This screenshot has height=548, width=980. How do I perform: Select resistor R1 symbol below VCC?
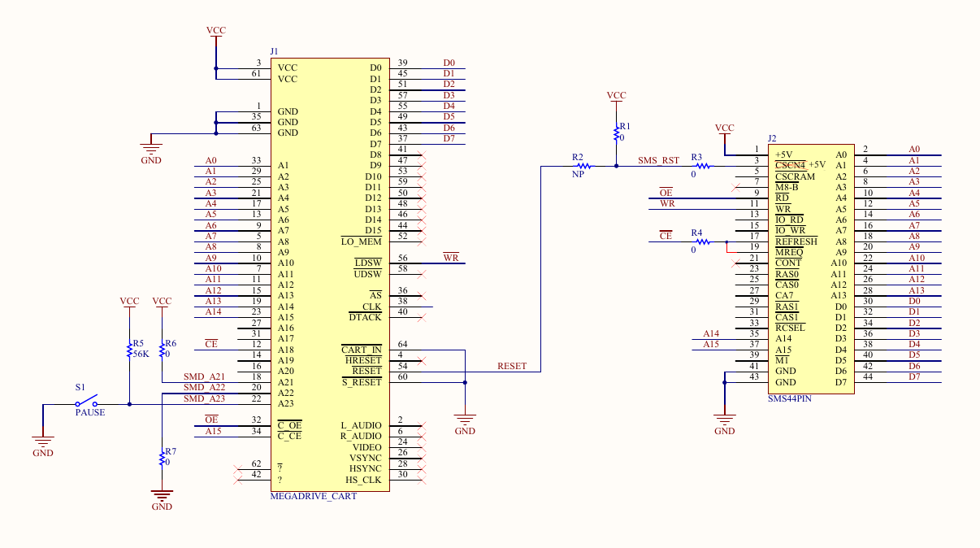point(616,132)
